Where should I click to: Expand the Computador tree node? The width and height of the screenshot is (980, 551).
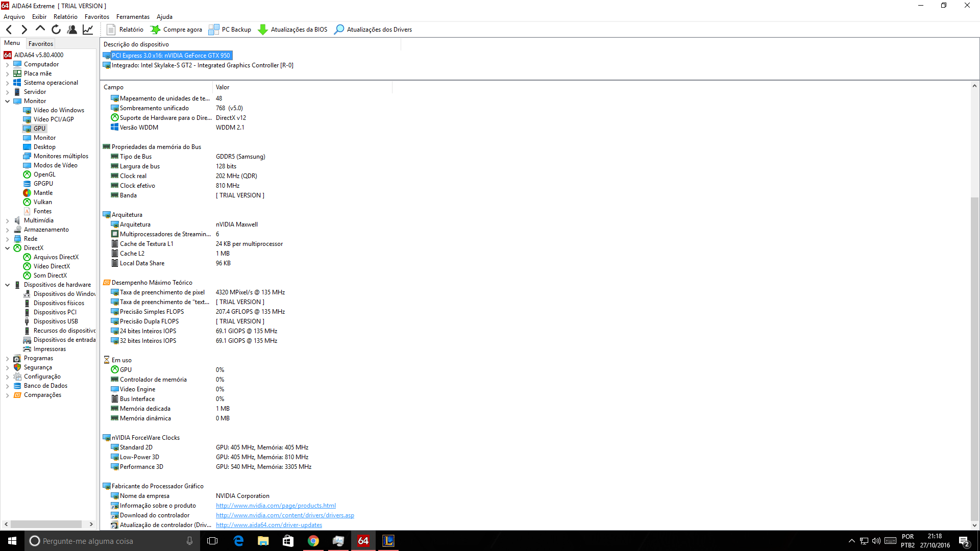7,65
